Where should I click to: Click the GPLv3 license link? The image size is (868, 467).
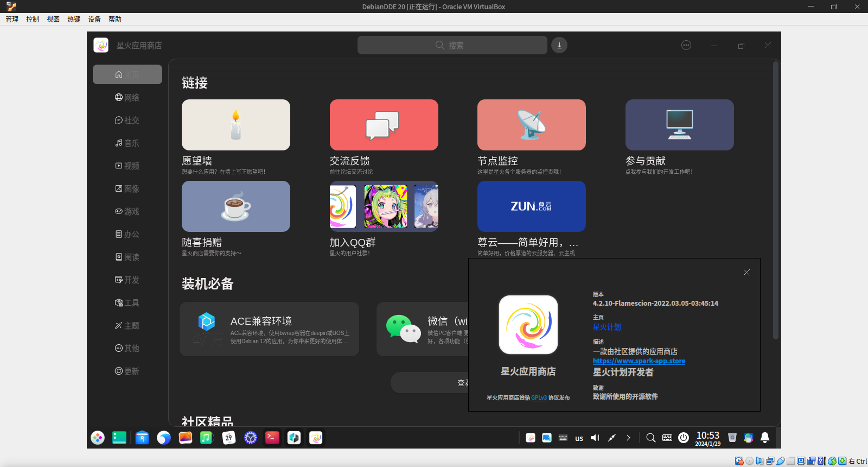(539, 397)
